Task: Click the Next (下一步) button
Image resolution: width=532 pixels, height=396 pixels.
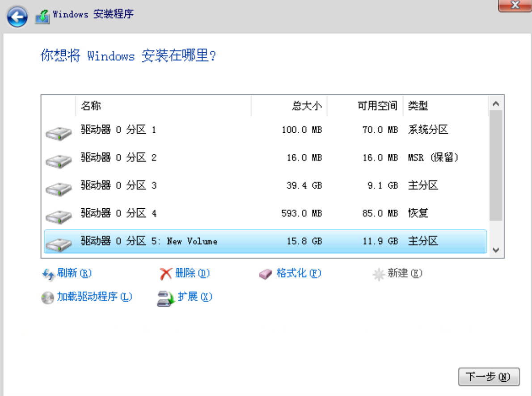Action: click(x=489, y=377)
